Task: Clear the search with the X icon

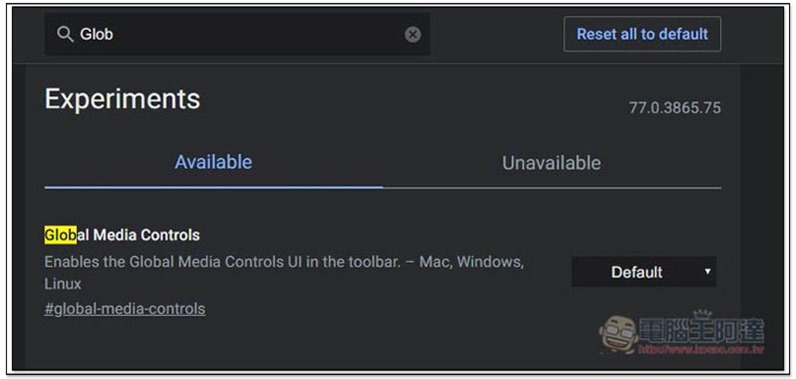Action: pos(413,35)
